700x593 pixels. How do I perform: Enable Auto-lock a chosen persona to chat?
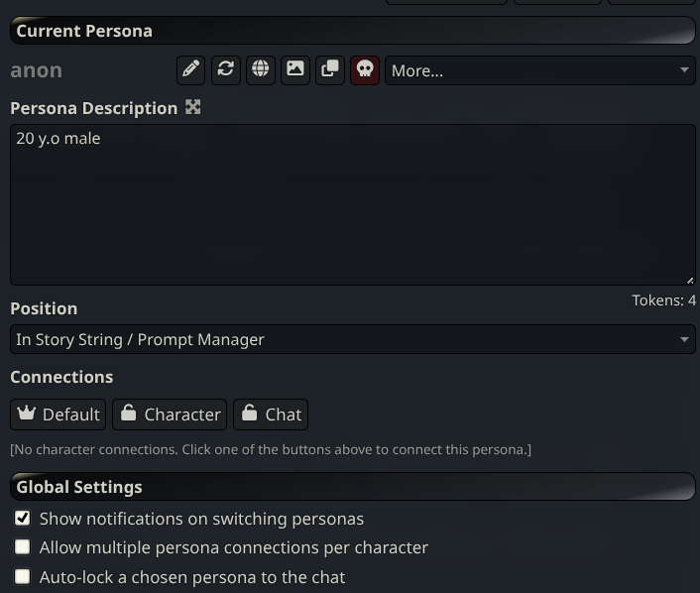[23, 575]
